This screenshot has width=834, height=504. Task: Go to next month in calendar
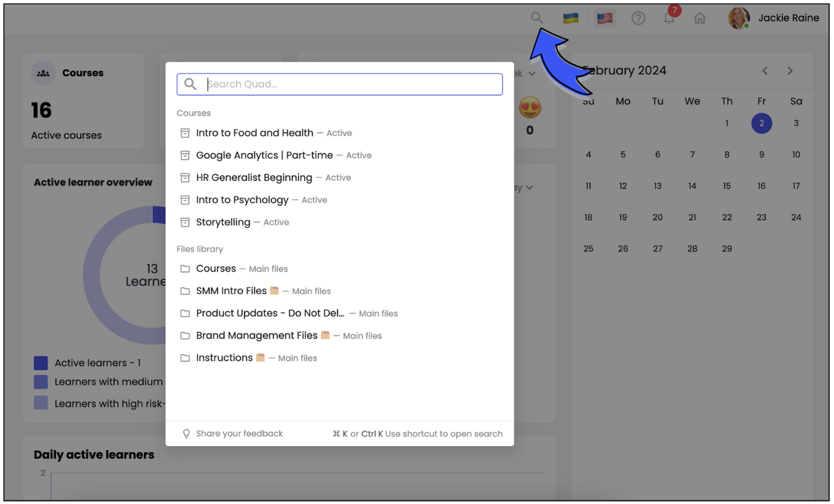coord(790,71)
